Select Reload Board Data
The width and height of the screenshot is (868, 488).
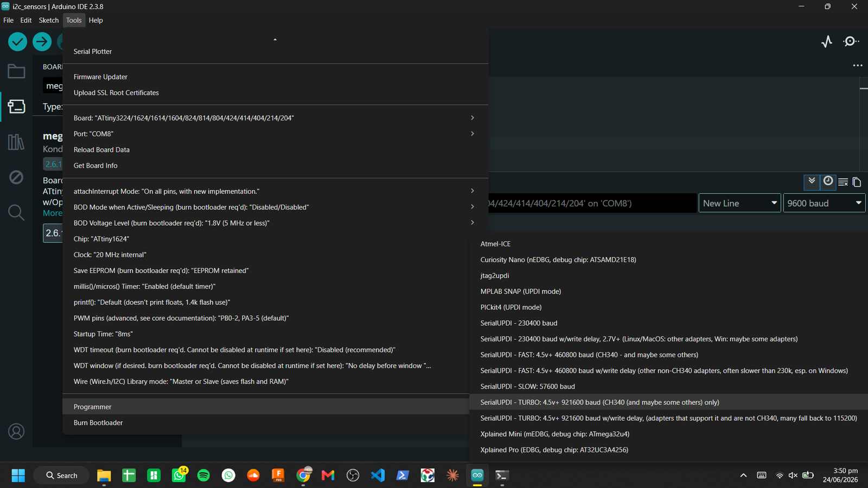click(x=276, y=150)
